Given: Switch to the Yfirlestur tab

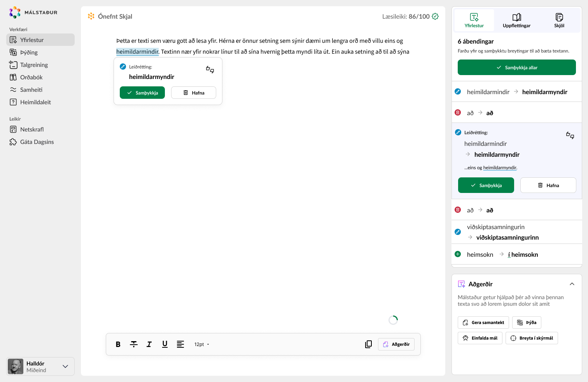Looking at the screenshot, I should (x=474, y=20).
